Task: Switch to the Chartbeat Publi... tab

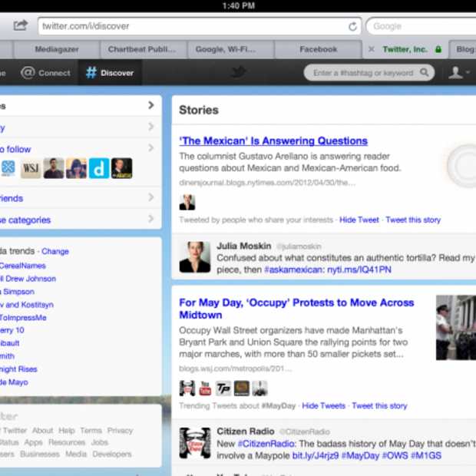Action: click(x=142, y=49)
